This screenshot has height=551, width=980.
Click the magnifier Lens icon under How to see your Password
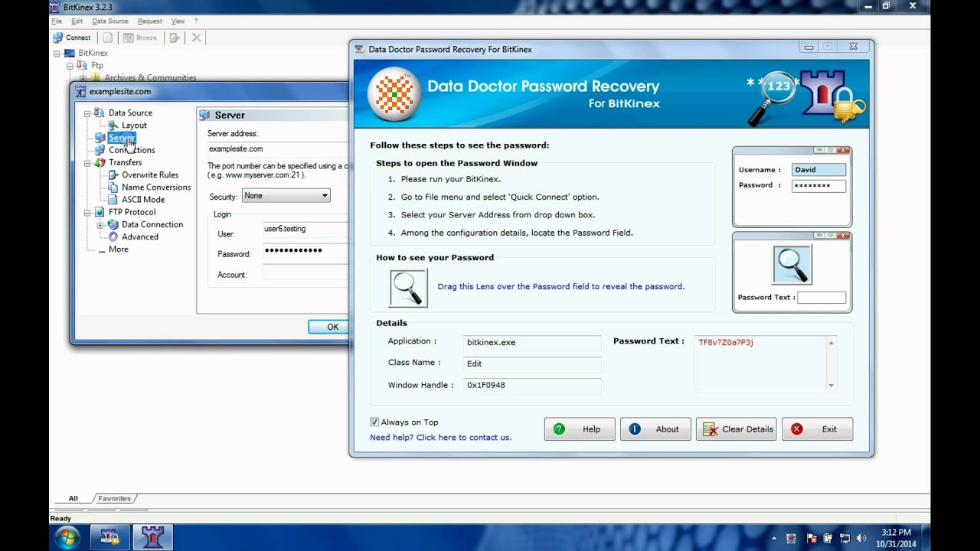click(x=408, y=289)
